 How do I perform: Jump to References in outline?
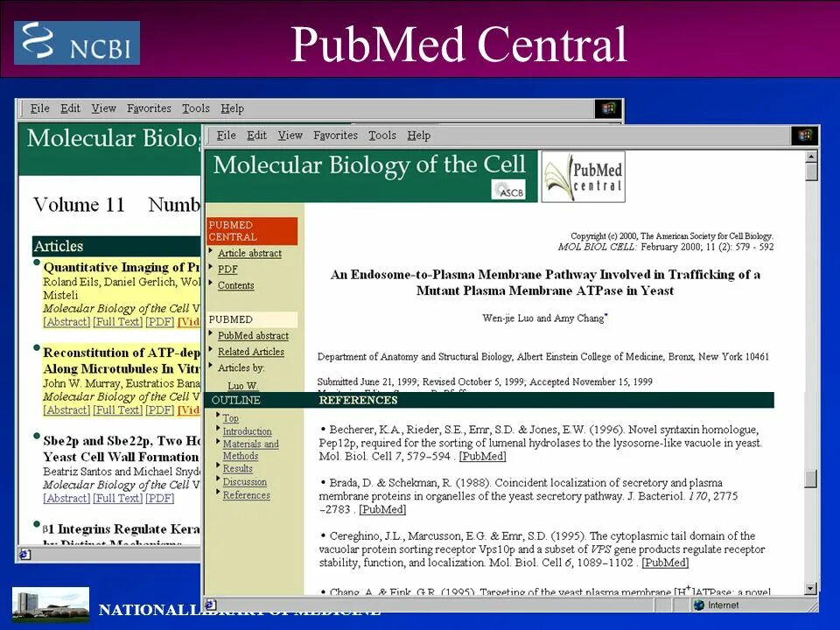(246, 495)
